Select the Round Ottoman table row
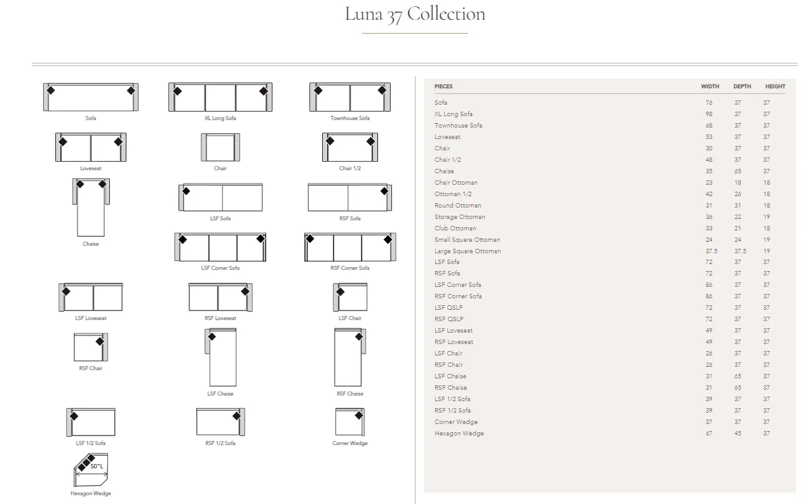812x504 pixels. (457, 206)
